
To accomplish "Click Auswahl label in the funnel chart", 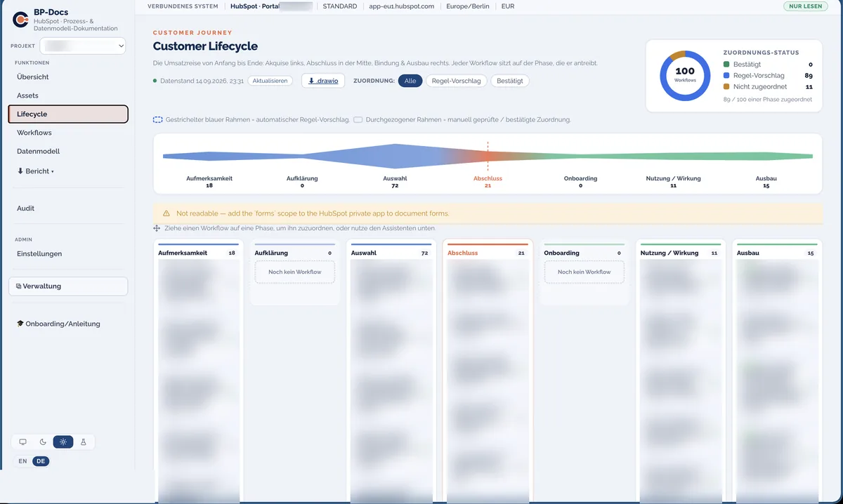I will click(395, 178).
